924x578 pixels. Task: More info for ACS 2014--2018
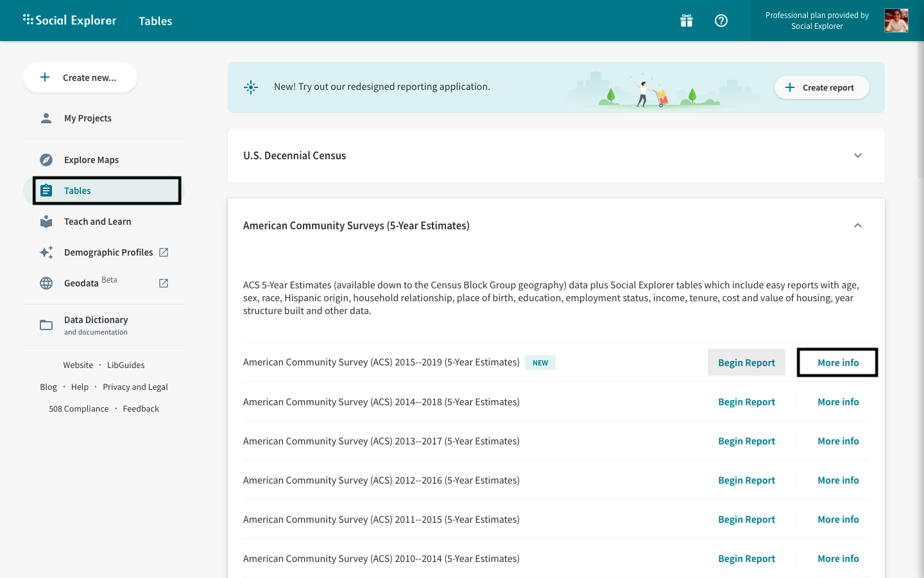pyautogui.click(x=838, y=401)
